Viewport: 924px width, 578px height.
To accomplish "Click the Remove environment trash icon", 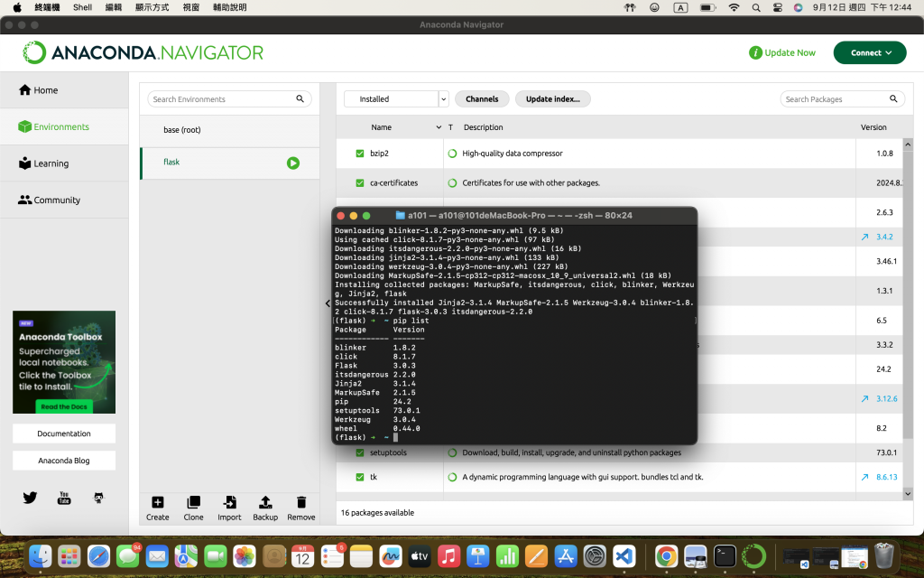I will 301,502.
